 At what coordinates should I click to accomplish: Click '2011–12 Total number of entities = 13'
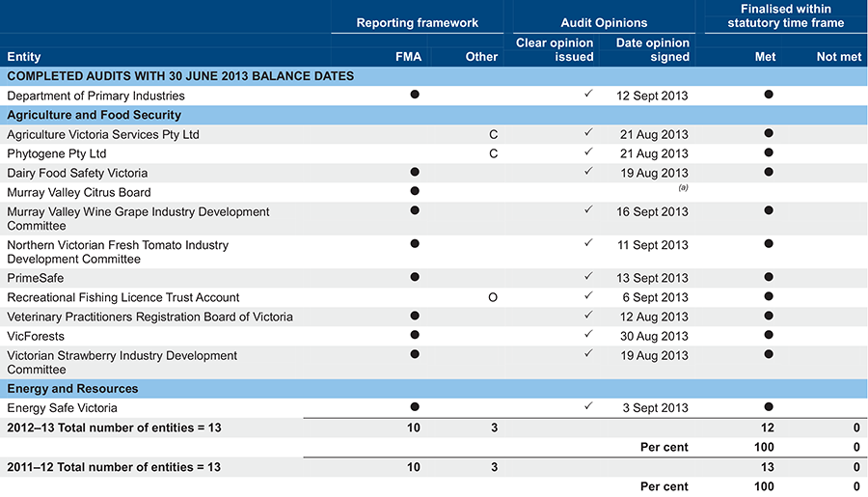[114, 468]
